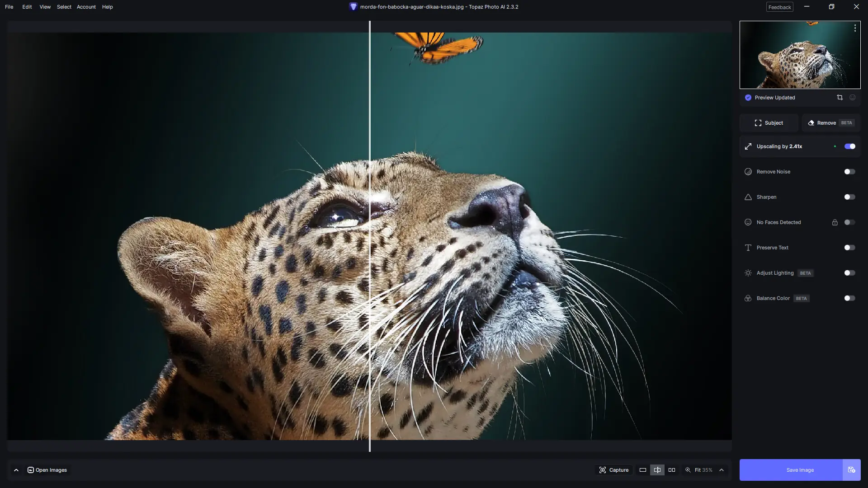Image resolution: width=868 pixels, height=488 pixels.
Task: Select split-slider view layout icon
Action: (x=657, y=470)
